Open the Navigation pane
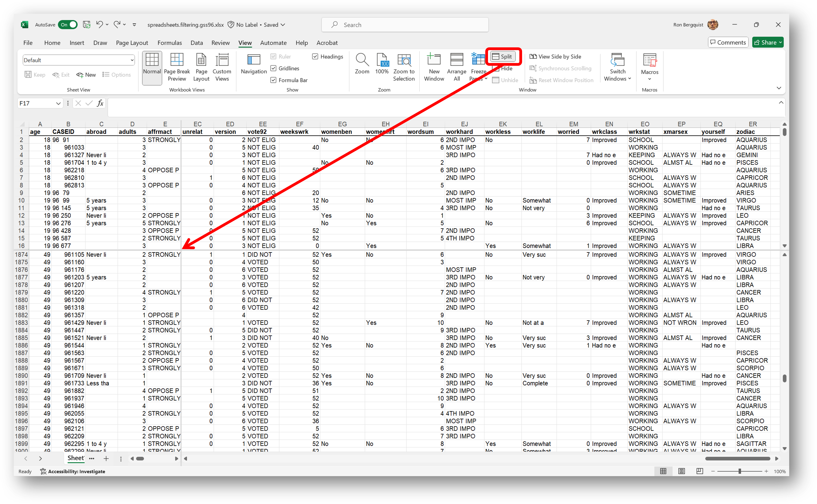The height and width of the screenshot is (504, 817). 253,65
